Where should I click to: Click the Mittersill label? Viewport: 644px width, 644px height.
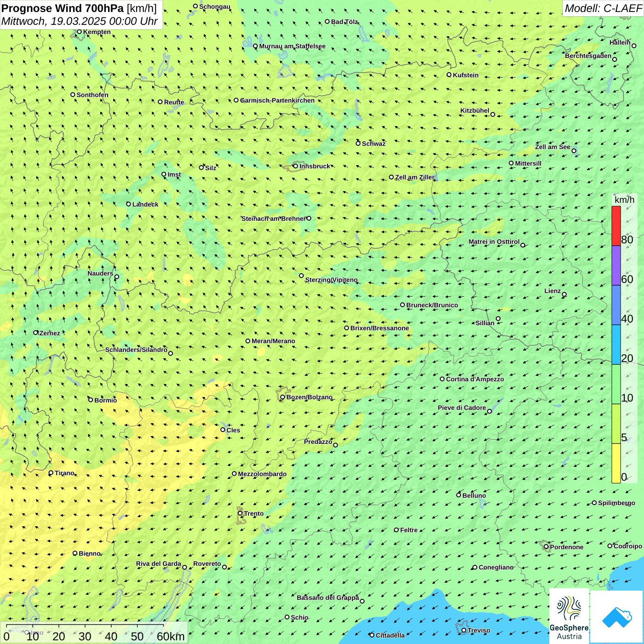point(528,163)
